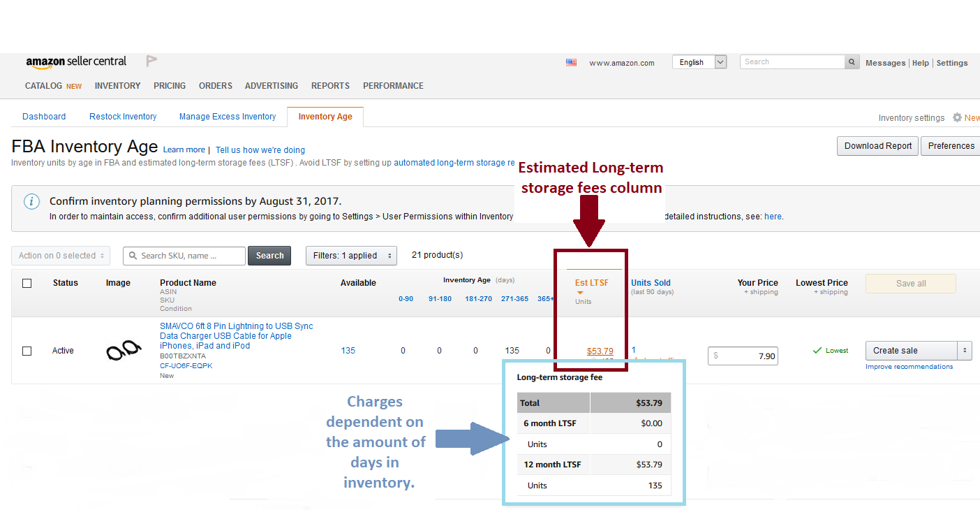Click the flag icon beside the logo
Viewport: 980px width, 510px height.
pyautogui.click(x=151, y=61)
